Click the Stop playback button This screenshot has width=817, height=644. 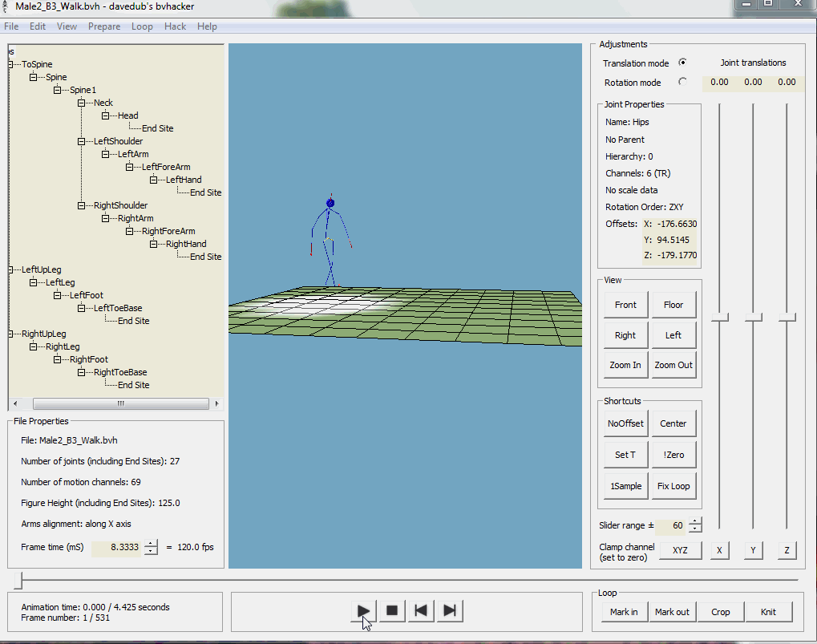point(392,611)
